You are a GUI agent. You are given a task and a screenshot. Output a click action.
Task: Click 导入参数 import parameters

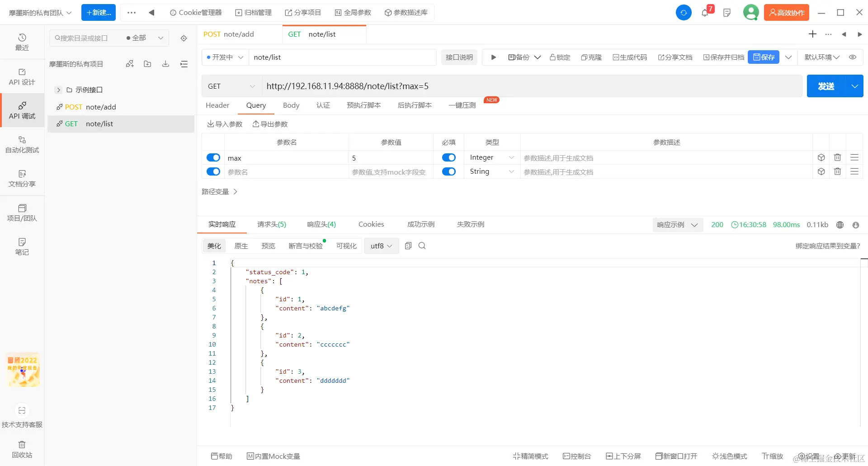click(x=225, y=124)
